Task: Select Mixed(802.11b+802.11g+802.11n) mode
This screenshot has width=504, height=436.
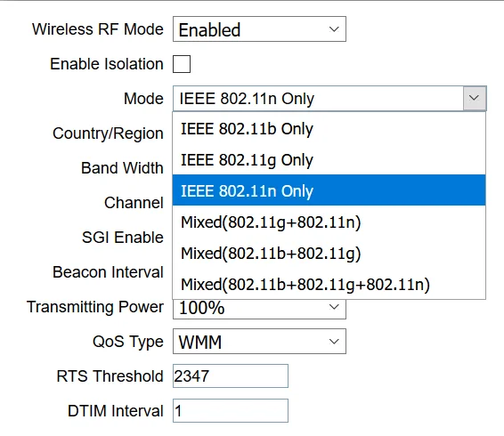Action: point(329,284)
